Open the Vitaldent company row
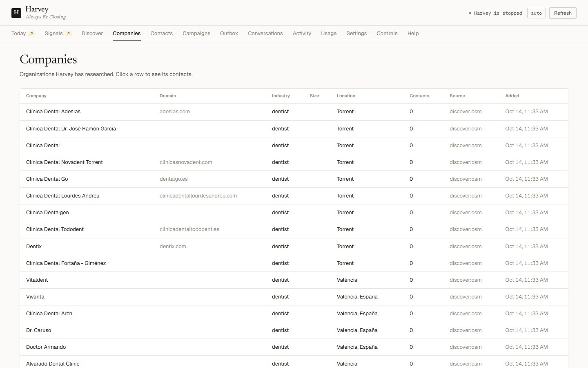The height and width of the screenshot is (368, 588). click(x=294, y=280)
